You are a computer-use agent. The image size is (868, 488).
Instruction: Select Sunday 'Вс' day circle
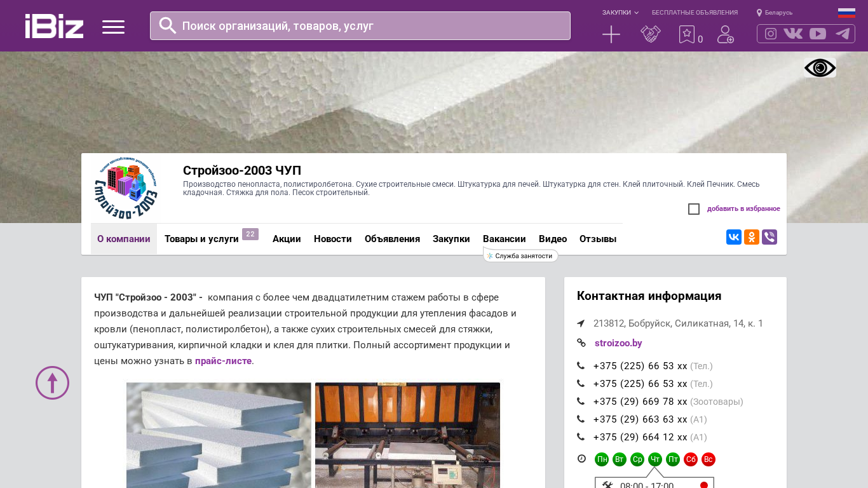pyautogui.click(x=709, y=459)
